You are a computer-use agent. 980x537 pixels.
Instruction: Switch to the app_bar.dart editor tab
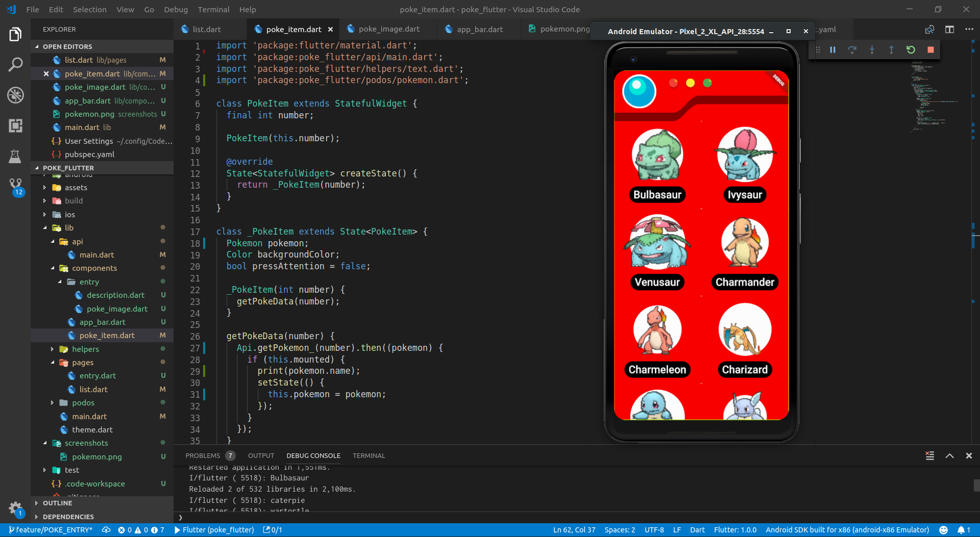480,30
